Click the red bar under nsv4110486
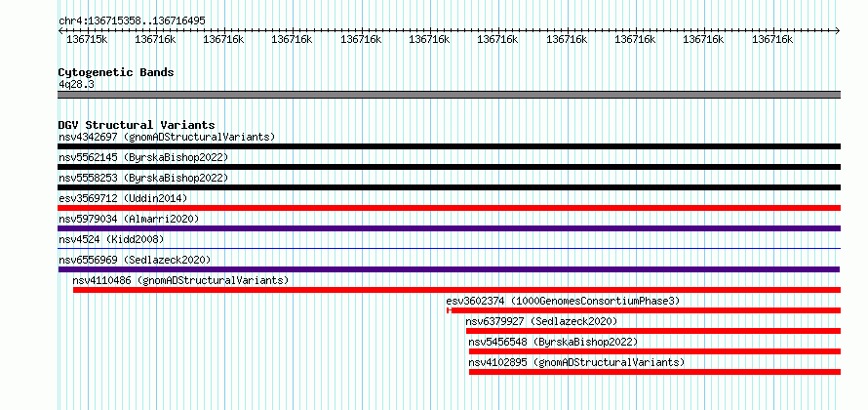 [x=456, y=290]
